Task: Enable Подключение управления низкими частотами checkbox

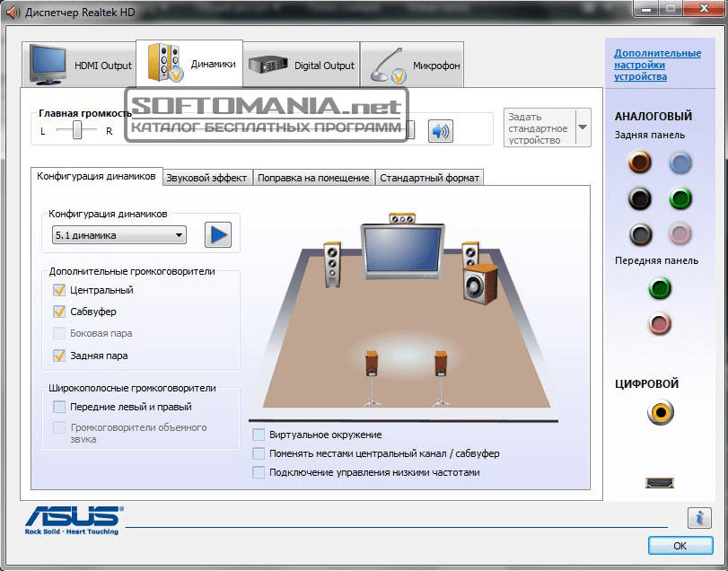Action: pos(259,472)
